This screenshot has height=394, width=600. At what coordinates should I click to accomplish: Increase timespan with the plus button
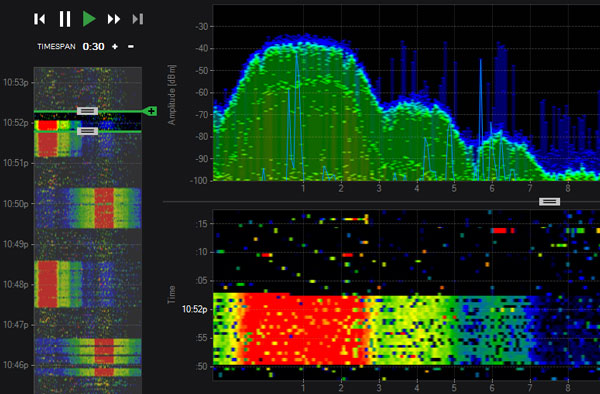(x=115, y=47)
